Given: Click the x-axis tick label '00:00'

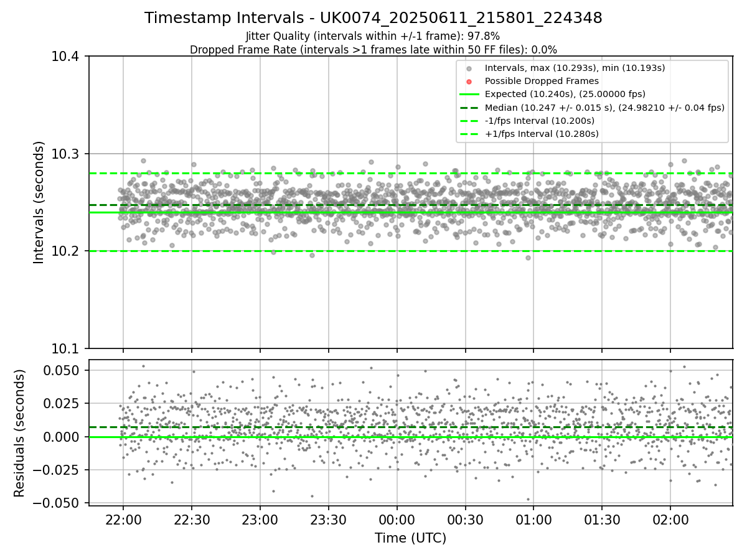Looking at the screenshot, I should coord(397,519).
